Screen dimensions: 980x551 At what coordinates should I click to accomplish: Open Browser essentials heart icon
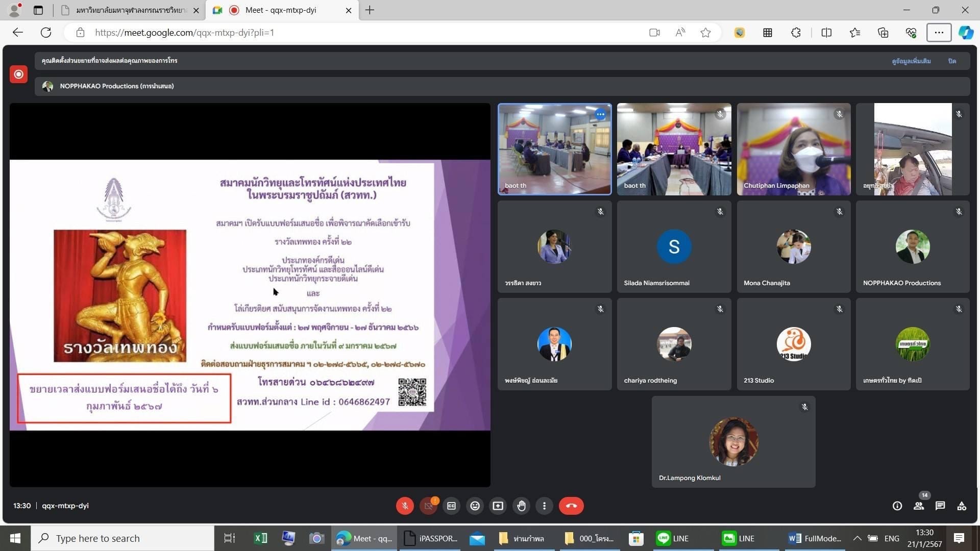(x=911, y=33)
